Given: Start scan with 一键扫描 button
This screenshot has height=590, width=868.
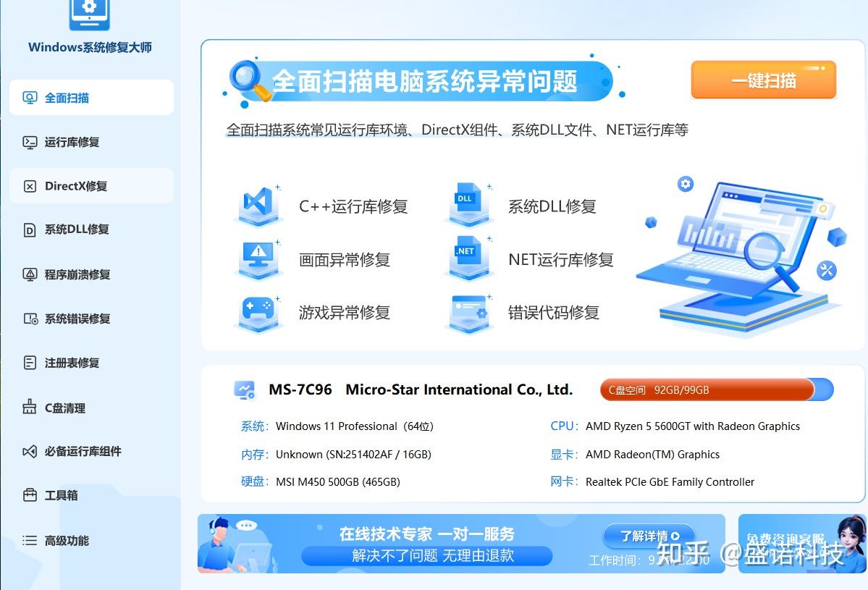Looking at the screenshot, I should point(763,80).
